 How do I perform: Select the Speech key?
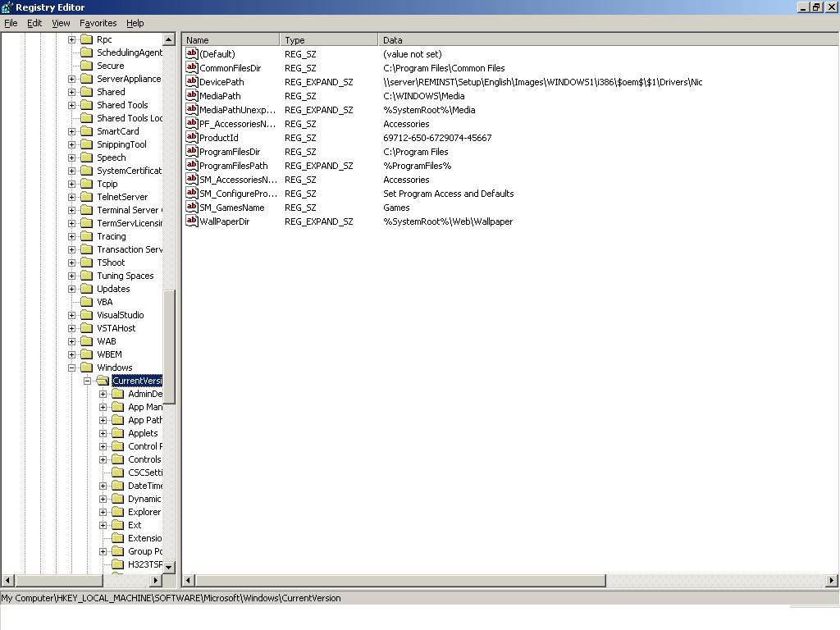click(112, 157)
